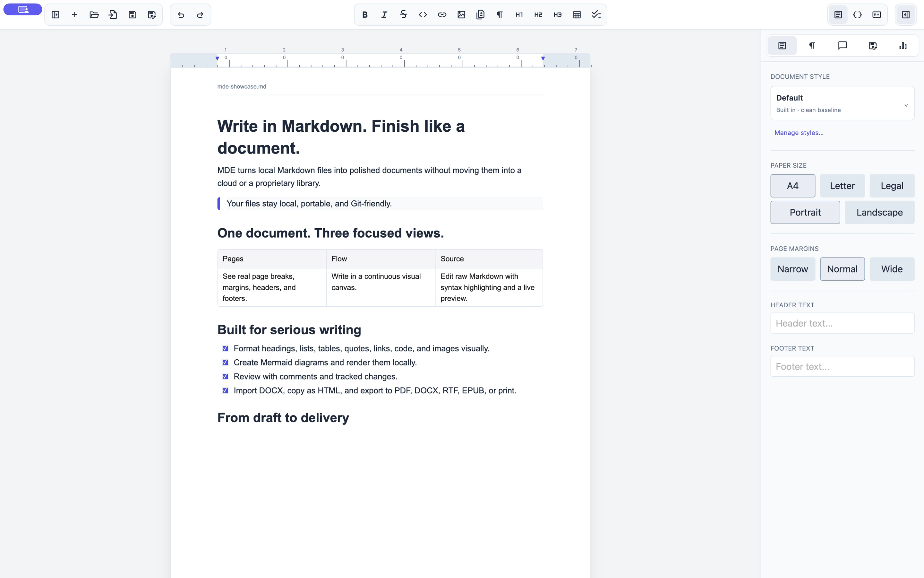924x578 pixels.
Task: Click the pilcrow icon in formatting toolbar
Action: (x=500, y=14)
